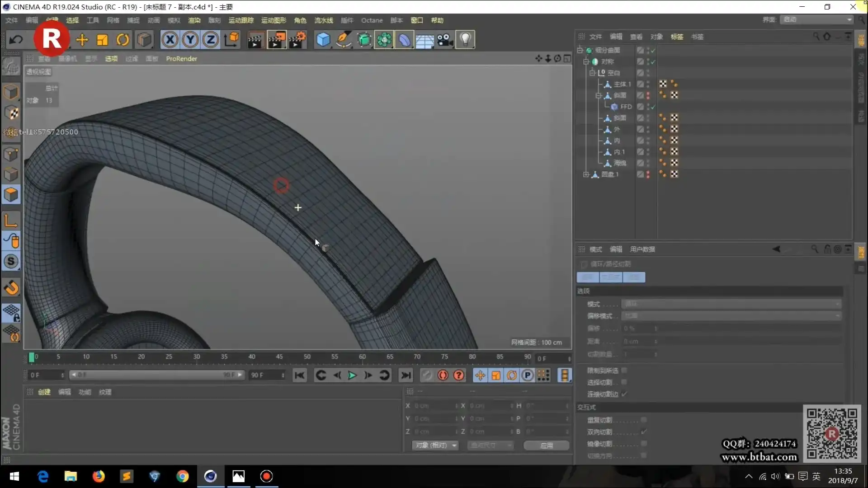Image resolution: width=868 pixels, height=488 pixels.
Task: Open the 模式 dropdown in cut options
Action: tap(731, 304)
